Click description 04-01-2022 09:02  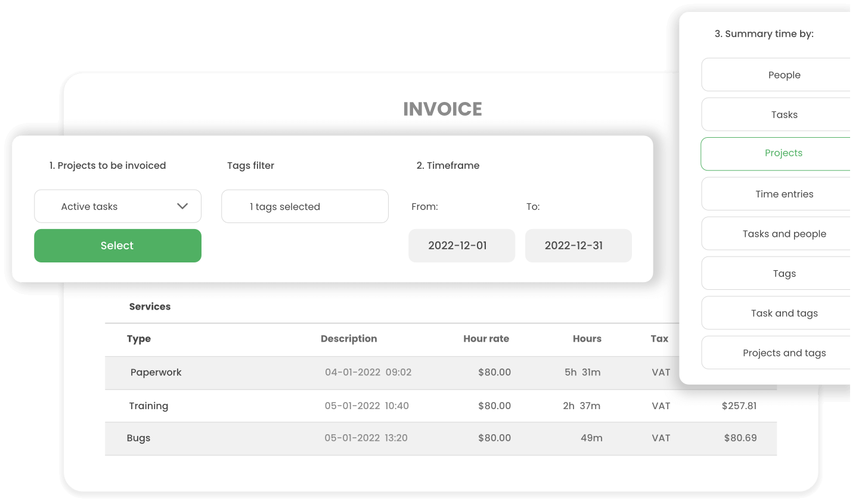(368, 372)
